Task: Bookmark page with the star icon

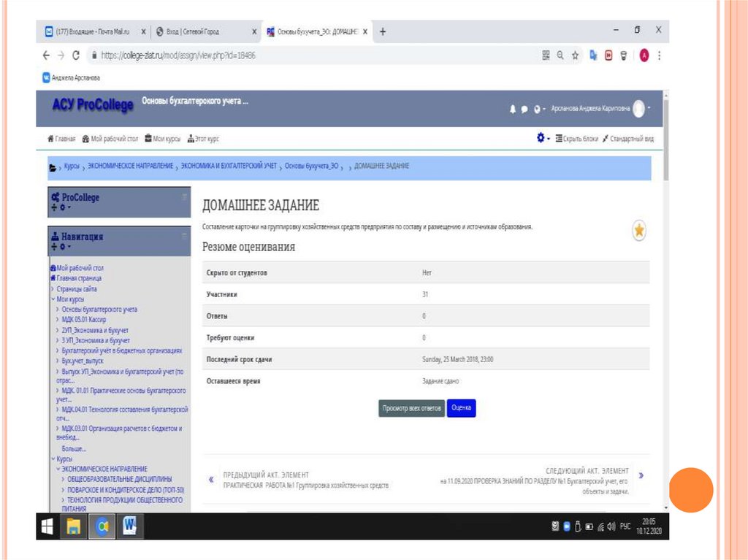Action: pos(576,55)
